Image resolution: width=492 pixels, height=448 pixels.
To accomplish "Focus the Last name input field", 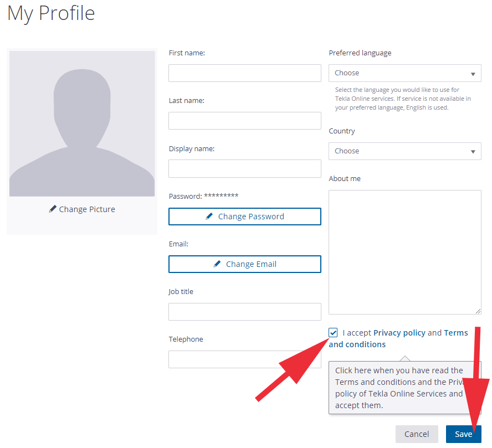I will [245, 121].
